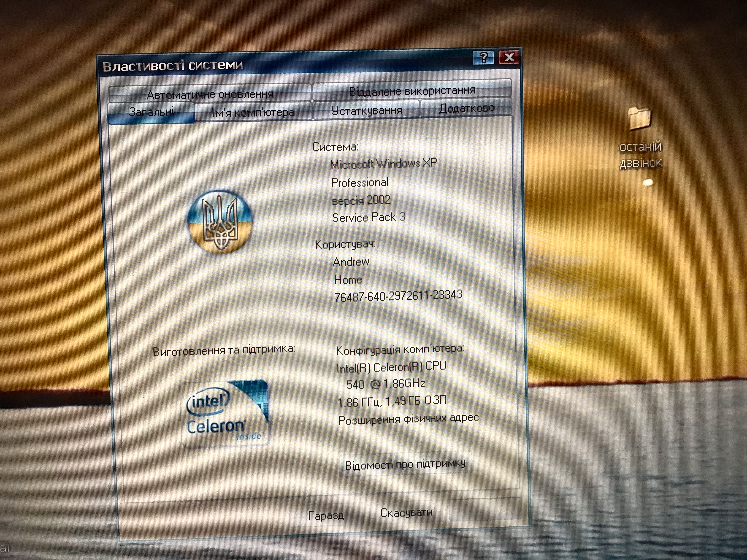The width and height of the screenshot is (747, 560).
Task: Click the 540 @ 1.86GHz text
Action: point(385,384)
